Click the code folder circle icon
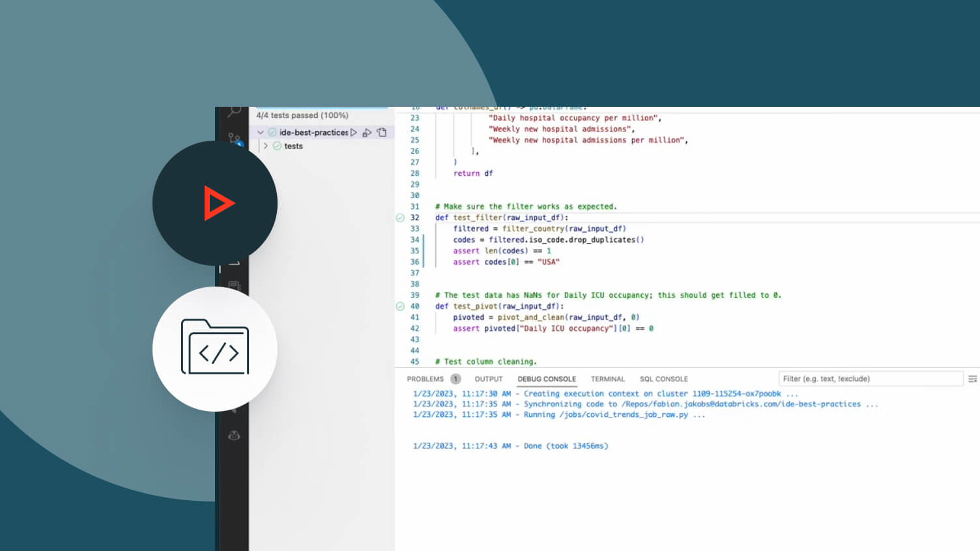The image size is (980, 551). [x=215, y=348]
